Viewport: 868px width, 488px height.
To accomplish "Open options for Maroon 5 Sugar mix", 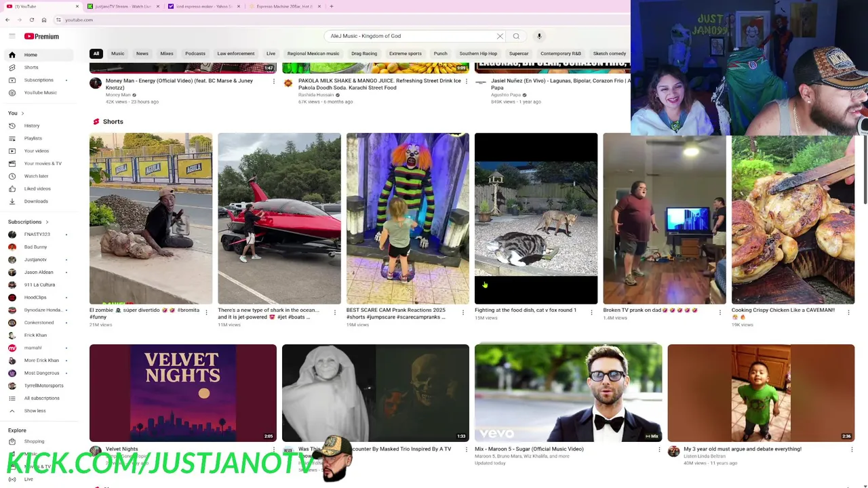I will click(x=659, y=449).
